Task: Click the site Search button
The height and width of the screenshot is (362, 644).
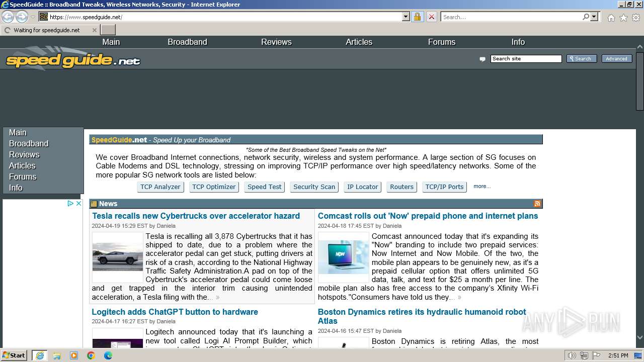Action: [582, 59]
